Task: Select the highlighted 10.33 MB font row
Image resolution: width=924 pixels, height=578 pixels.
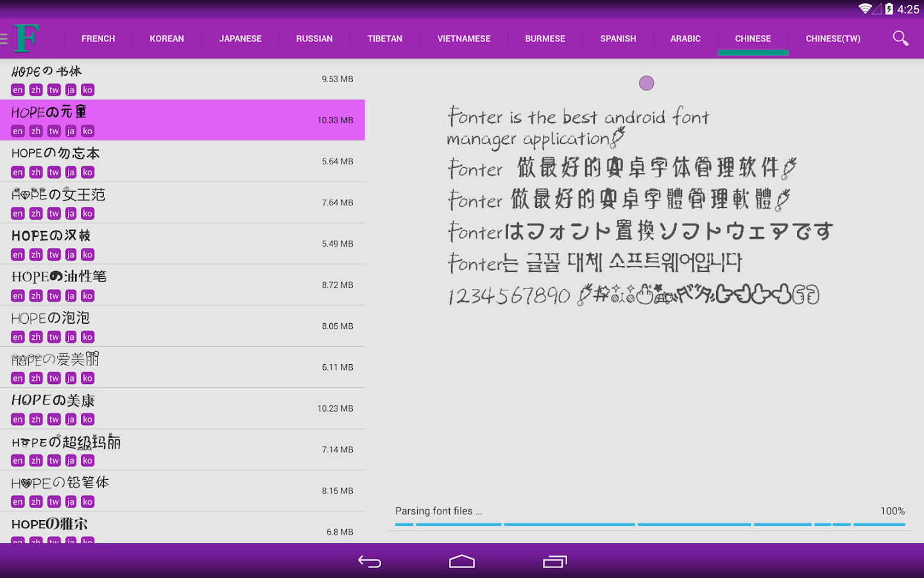Action: [x=182, y=120]
